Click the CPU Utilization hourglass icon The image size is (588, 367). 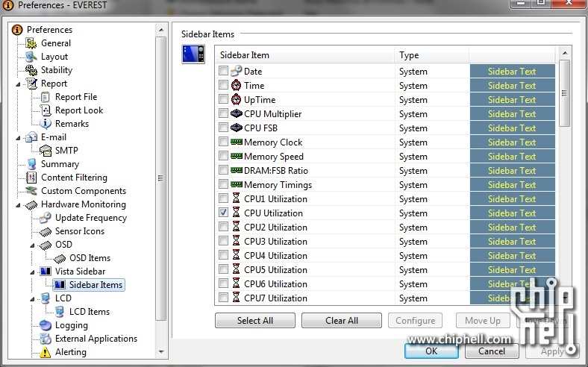point(237,213)
